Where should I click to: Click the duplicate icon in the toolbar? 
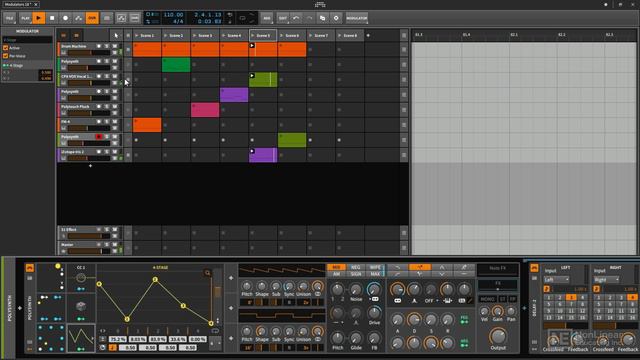point(322,18)
